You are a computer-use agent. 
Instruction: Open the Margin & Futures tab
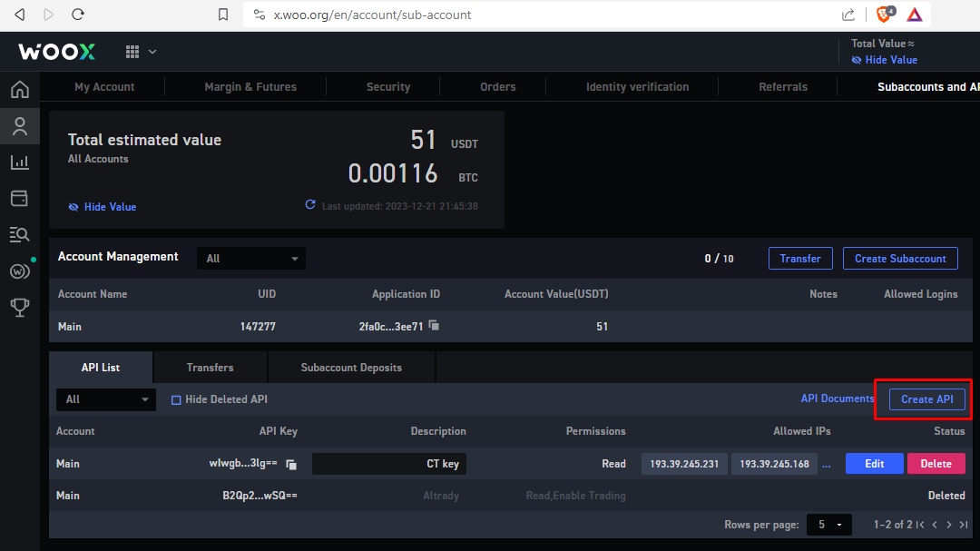(250, 87)
